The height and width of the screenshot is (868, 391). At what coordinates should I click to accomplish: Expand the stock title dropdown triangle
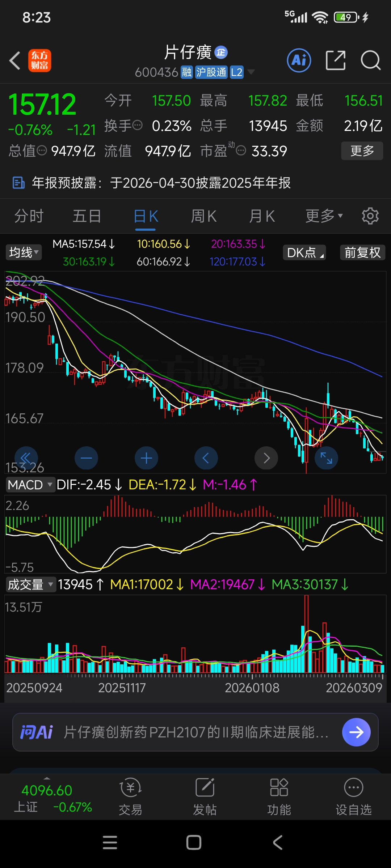pyautogui.click(x=251, y=72)
